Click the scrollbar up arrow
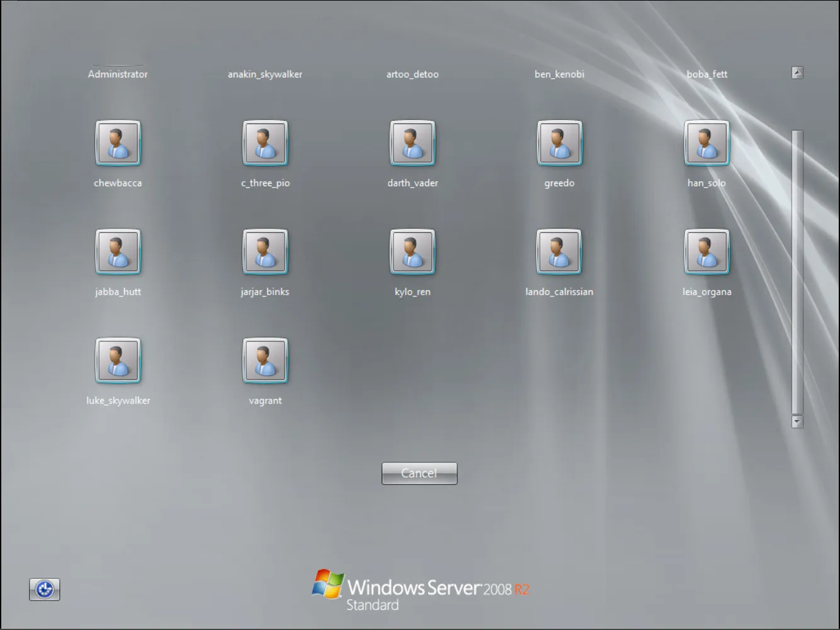Screen dimensions: 840x630 point(797,73)
